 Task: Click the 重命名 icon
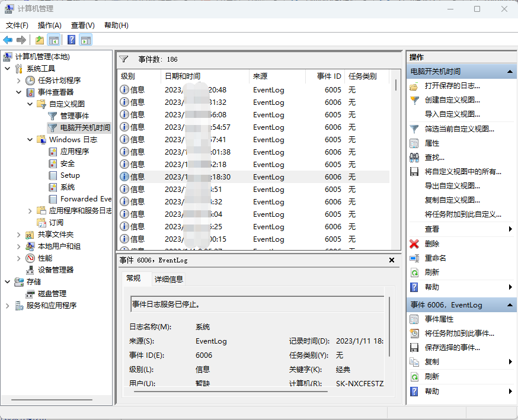tap(414, 258)
